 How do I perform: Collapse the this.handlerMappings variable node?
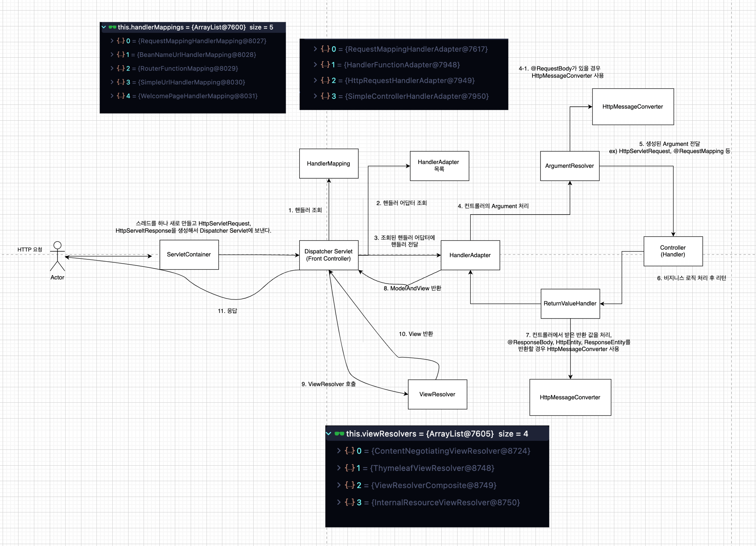[x=104, y=27]
